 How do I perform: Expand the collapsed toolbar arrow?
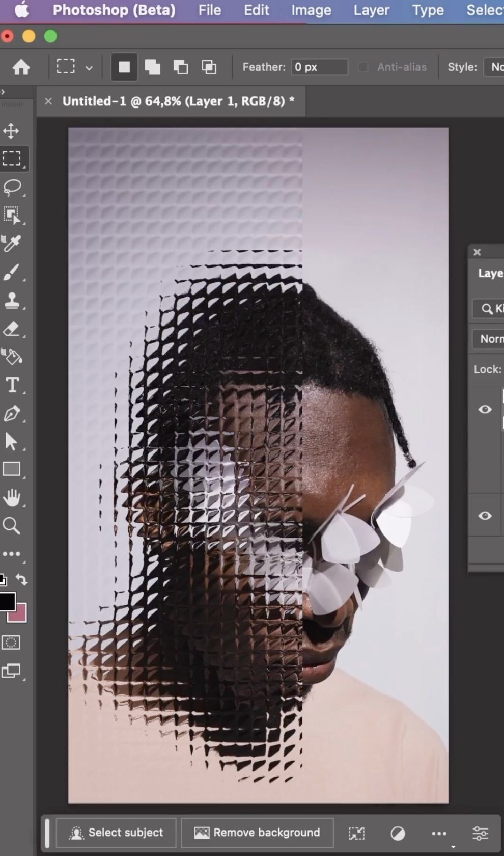click(x=3, y=92)
